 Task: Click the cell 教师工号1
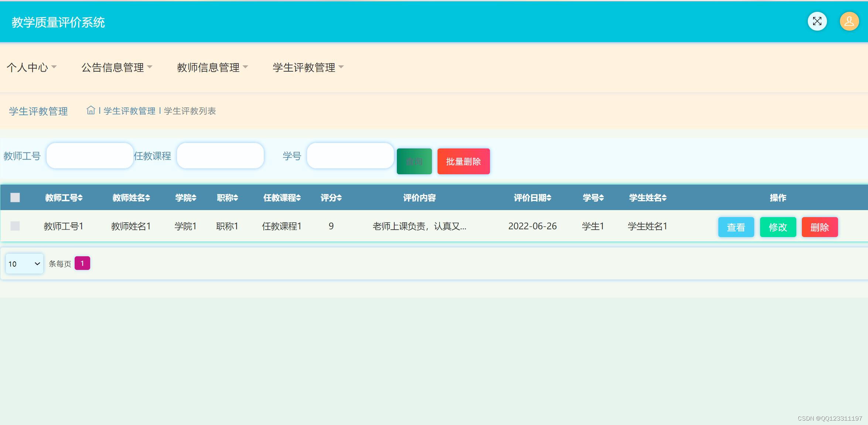pyautogui.click(x=64, y=226)
